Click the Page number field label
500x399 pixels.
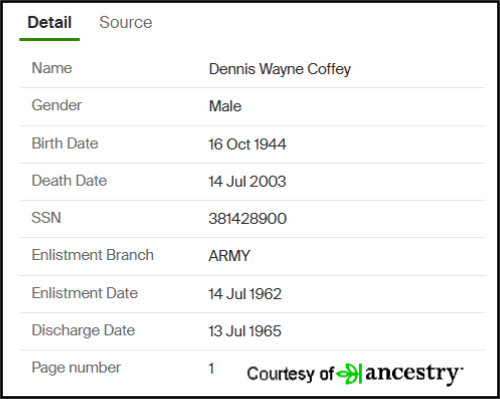tap(76, 368)
